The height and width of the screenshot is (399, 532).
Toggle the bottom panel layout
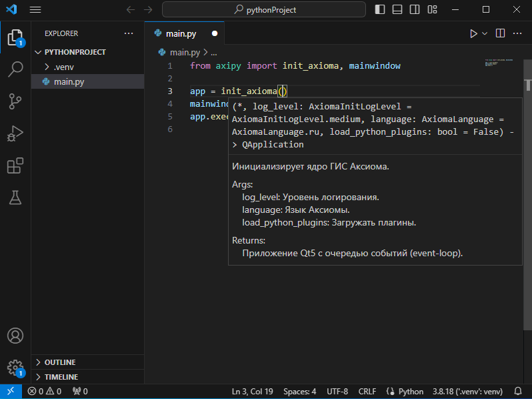click(397, 10)
